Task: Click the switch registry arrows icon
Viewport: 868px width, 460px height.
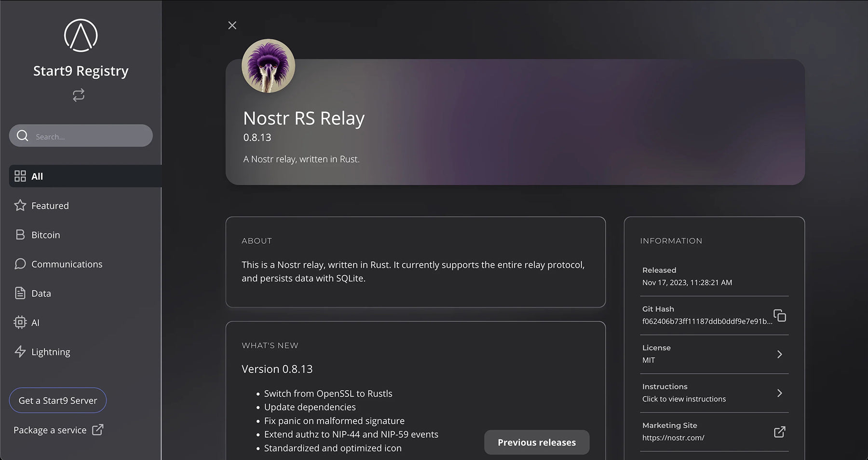Action: point(79,95)
